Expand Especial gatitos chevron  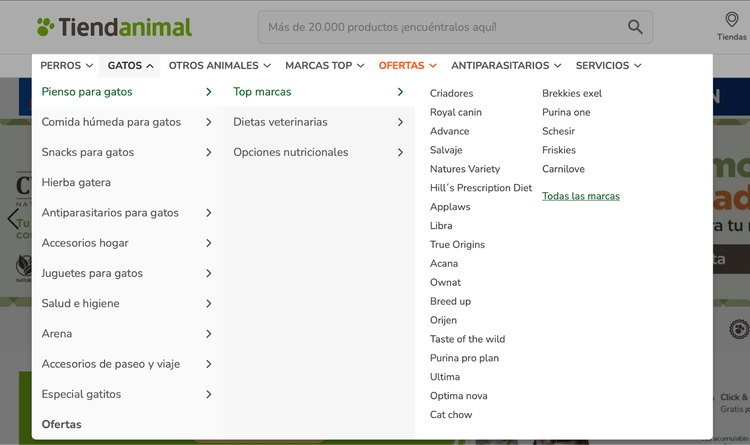point(209,394)
